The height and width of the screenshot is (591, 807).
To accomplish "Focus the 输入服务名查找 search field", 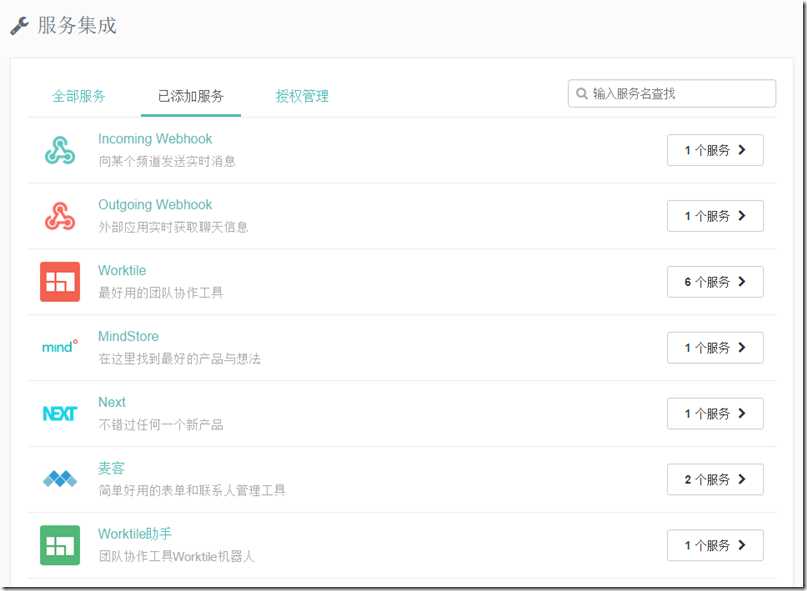I will [672, 94].
